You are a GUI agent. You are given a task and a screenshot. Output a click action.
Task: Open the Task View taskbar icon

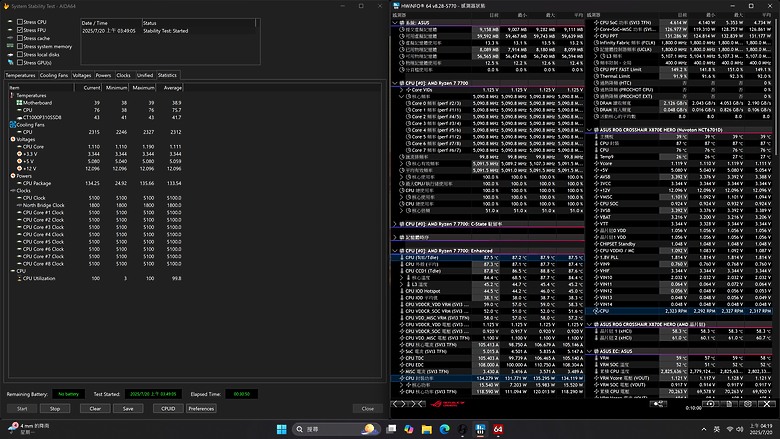[391, 429]
